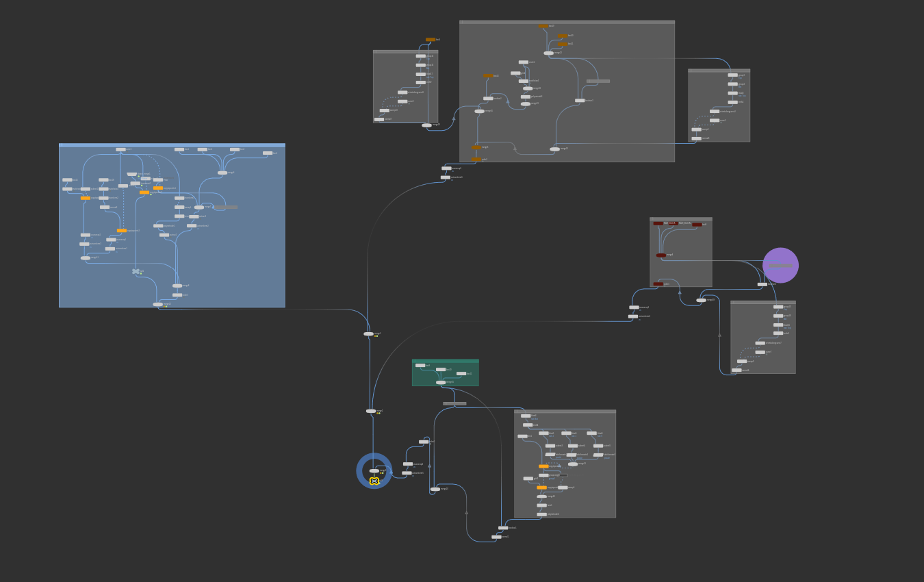This screenshot has width=924, height=582.
Task: Select the collapsed gray bar below the green box
Action: click(x=454, y=403)
